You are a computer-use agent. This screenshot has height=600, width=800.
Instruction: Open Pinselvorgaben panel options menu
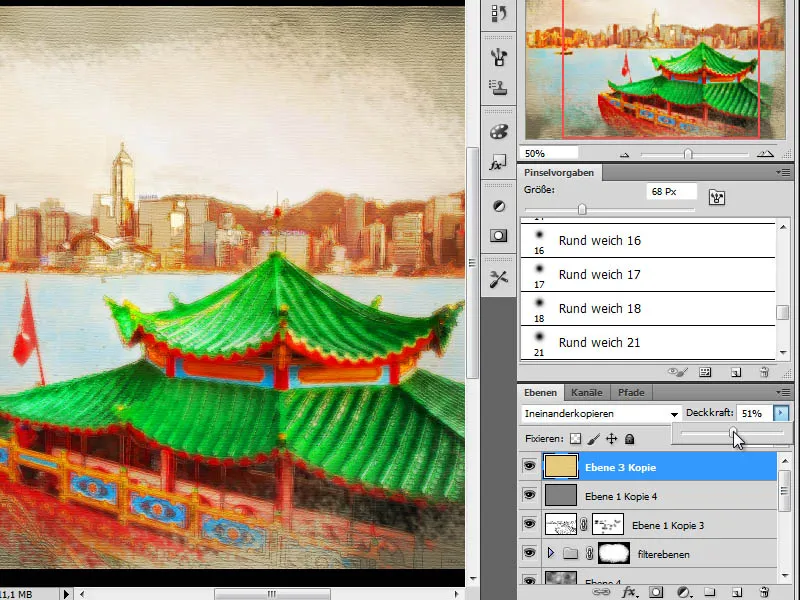784,172
